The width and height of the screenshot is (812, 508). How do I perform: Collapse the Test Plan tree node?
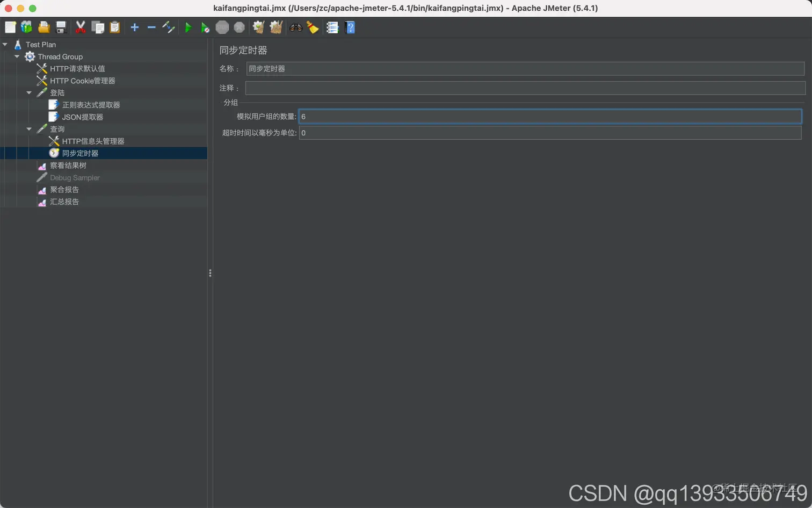(5, 45)
